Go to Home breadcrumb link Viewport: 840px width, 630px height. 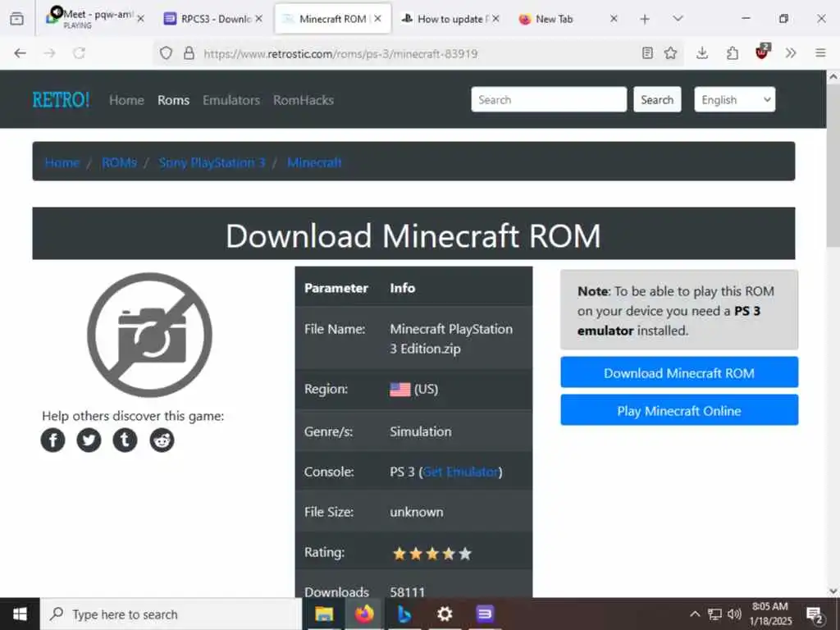coord(62,162)
